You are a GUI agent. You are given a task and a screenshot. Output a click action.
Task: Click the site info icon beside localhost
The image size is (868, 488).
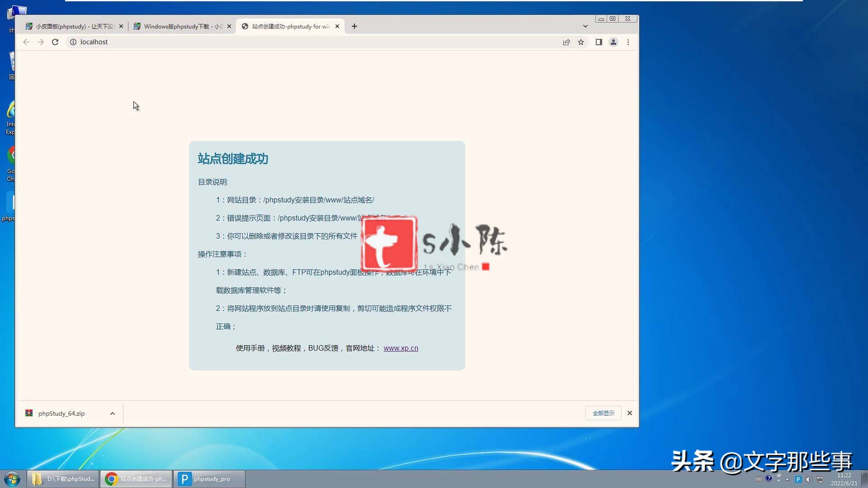pos(73,42)
